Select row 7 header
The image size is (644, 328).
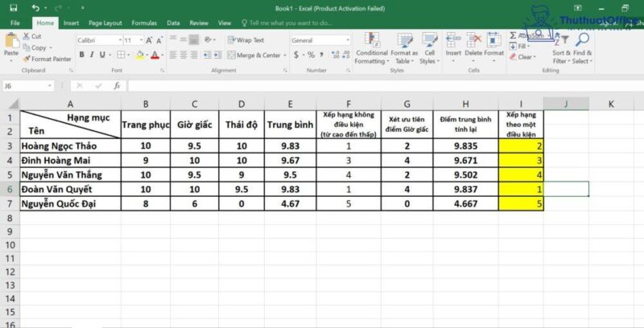[10, 203]
